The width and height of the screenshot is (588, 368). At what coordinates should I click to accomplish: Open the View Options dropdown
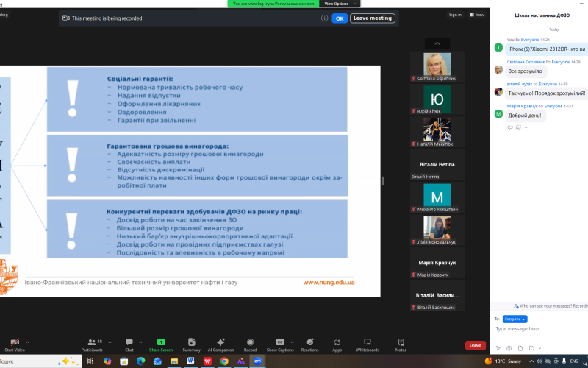[340, 4]
